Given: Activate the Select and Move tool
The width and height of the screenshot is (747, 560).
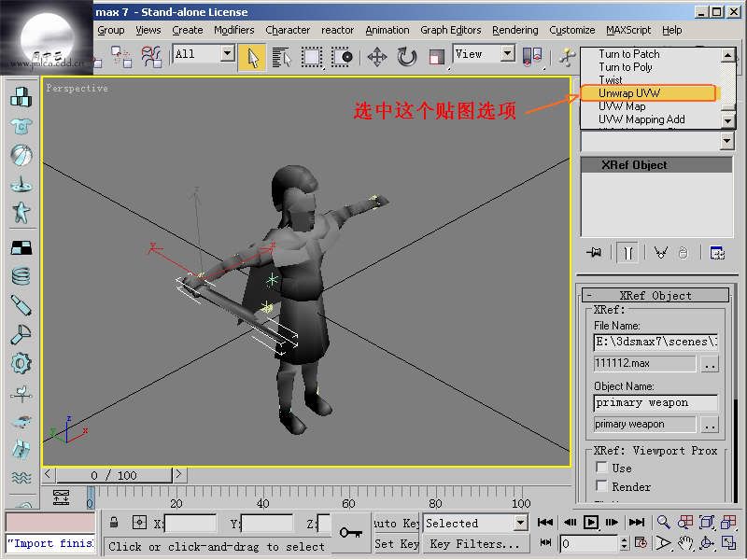Looking at the screenshot, I should [377, 57].
